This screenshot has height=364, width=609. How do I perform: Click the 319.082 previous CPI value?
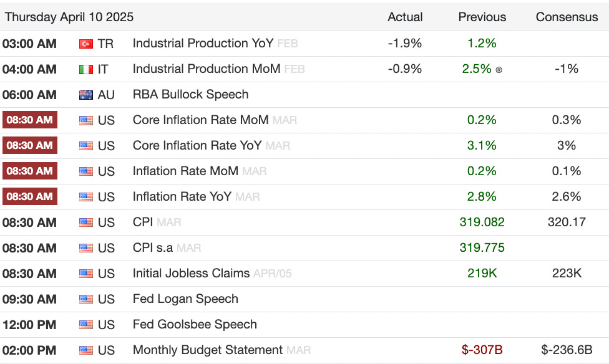click(x=482, y=223)
